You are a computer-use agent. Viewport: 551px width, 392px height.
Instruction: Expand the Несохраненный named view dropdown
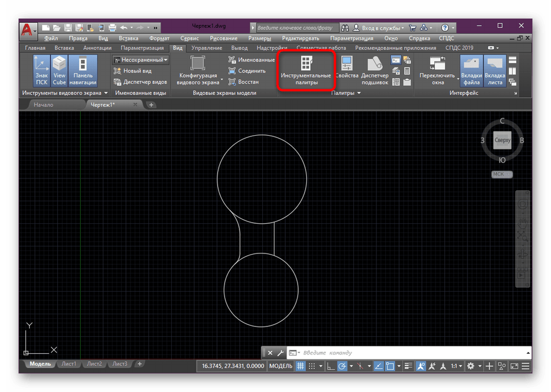click(141, 60)
